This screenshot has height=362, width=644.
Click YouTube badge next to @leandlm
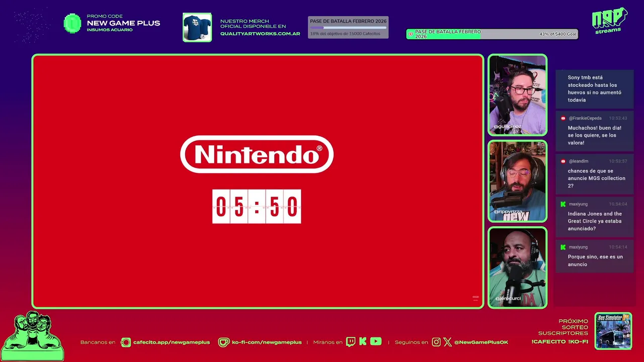coord(563,161)
